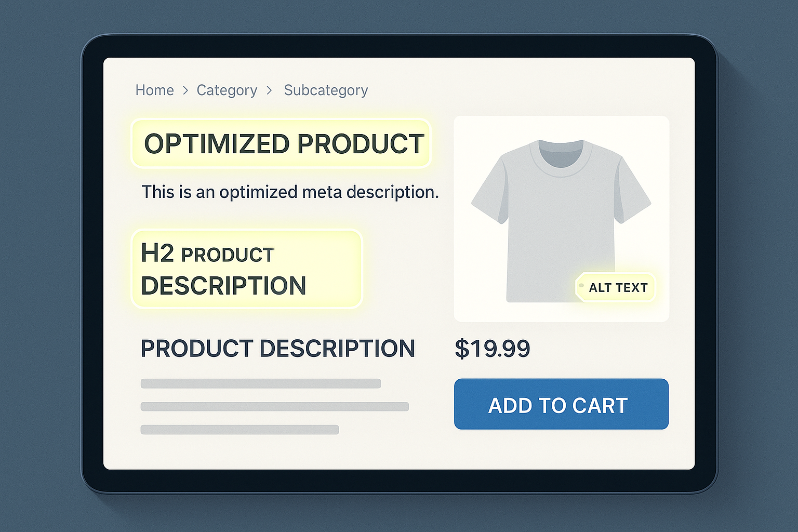Select the H2 PRODUCT DESCRIPTION highlighted box
The image size is (798, 532).
pos(247,269)
